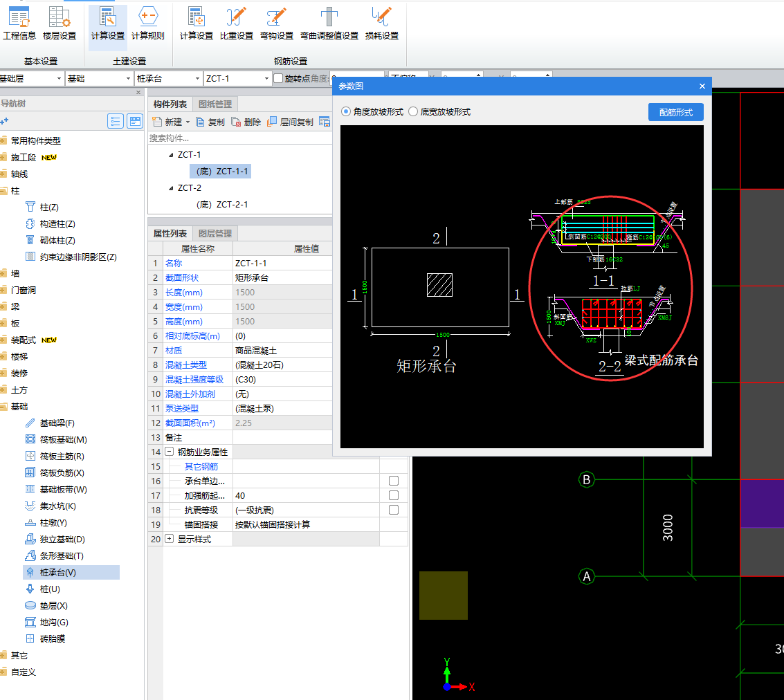The width and height of the screenshot is (784, 700).
Task: Click 删除 delete component
Action: (x=246, y=122)
